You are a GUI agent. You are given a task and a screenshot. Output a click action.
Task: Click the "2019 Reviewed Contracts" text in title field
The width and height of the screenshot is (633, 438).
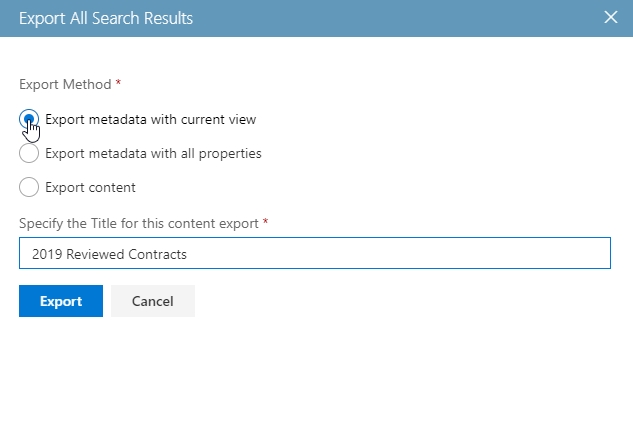[x=109, y=254]
